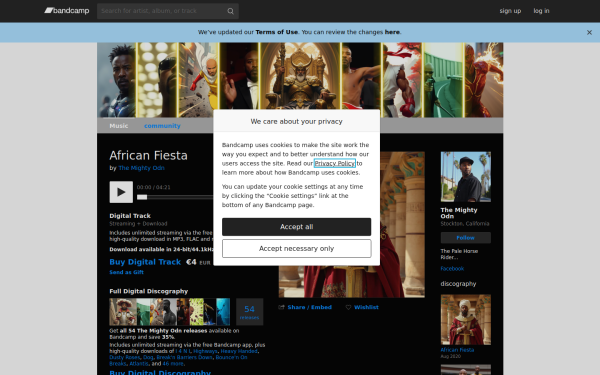Review changes via the 'here' link
600x375 pixels.
pyautogui.click(x=392, y=32)
